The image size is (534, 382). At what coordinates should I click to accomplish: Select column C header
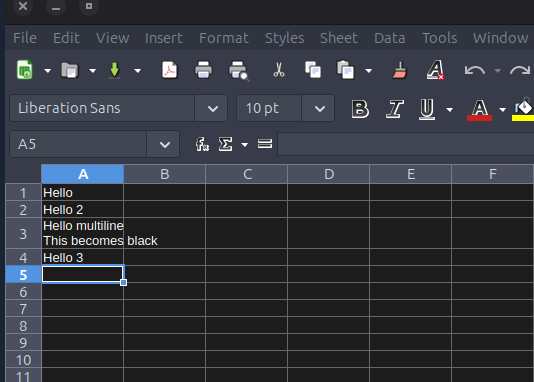tap(247, 174)
